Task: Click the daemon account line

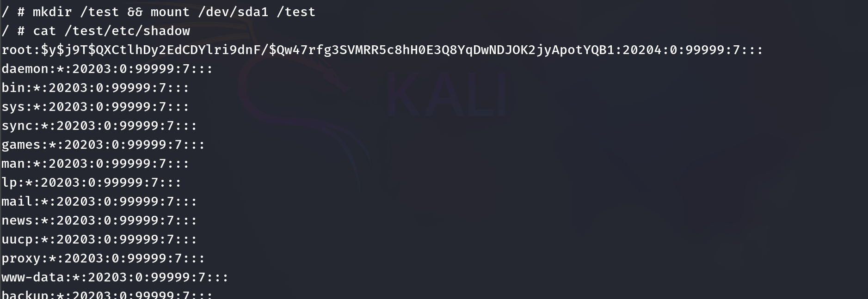Action: [107, 69]
